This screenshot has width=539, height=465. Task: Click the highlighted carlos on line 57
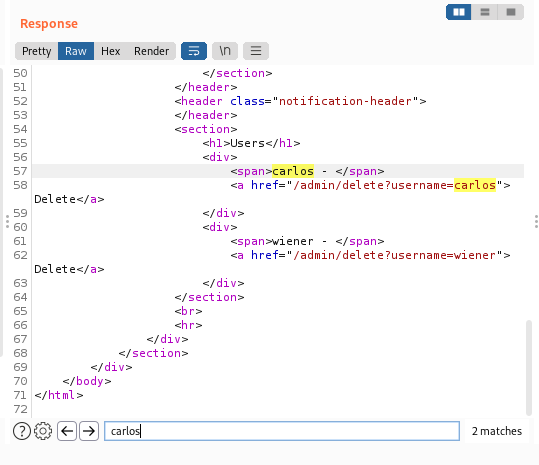[293, 171]
